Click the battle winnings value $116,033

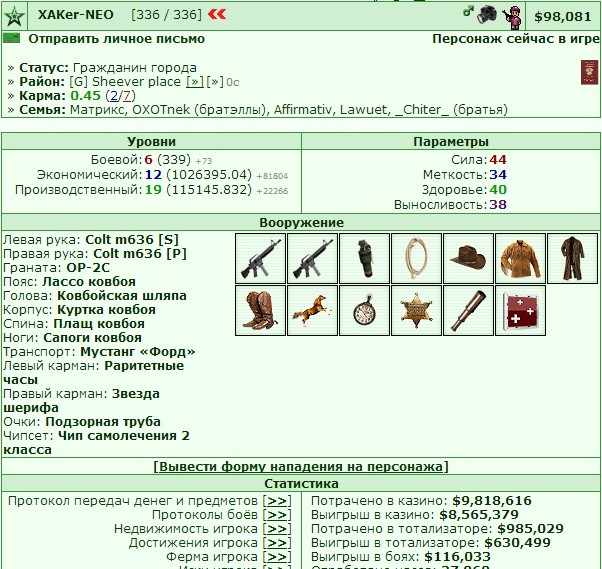pyautogui.click(x=457, y=557)
